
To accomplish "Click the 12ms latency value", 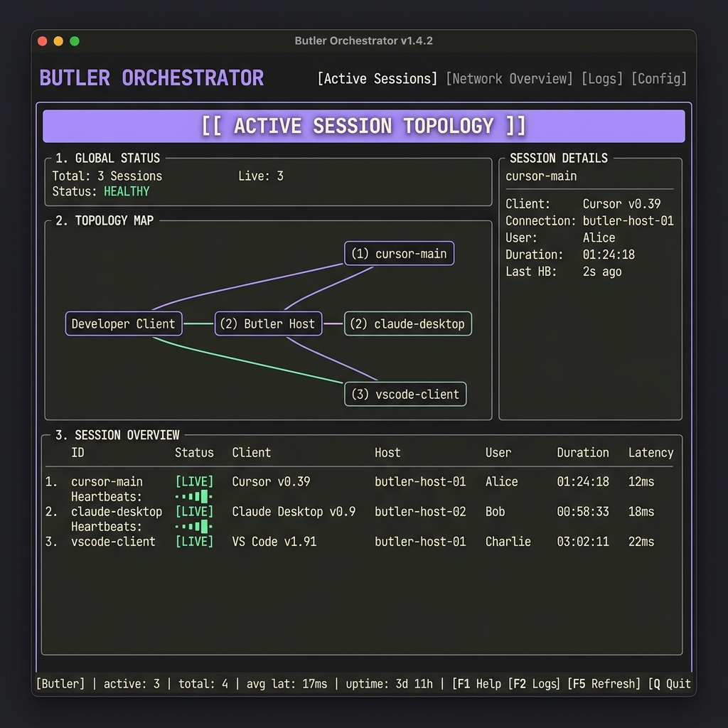I will [641, 482].
